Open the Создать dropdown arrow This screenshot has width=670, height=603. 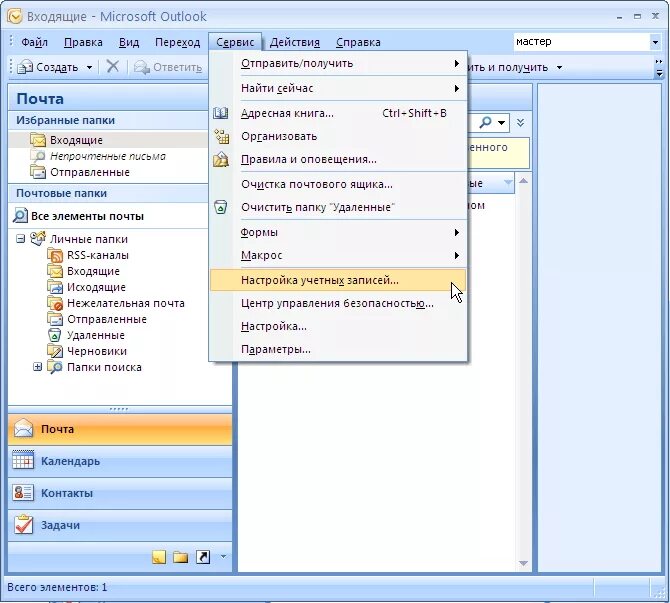[x=89, y=67]
